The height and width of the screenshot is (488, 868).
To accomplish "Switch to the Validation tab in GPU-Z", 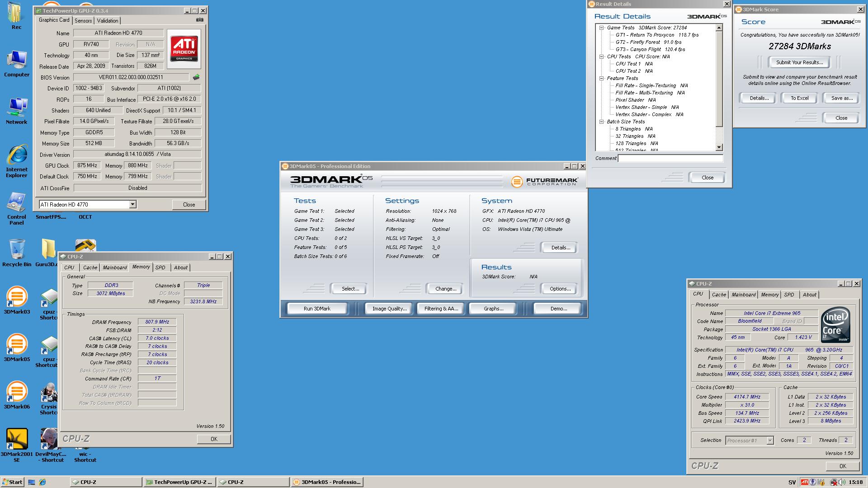I will coord(108,21).
